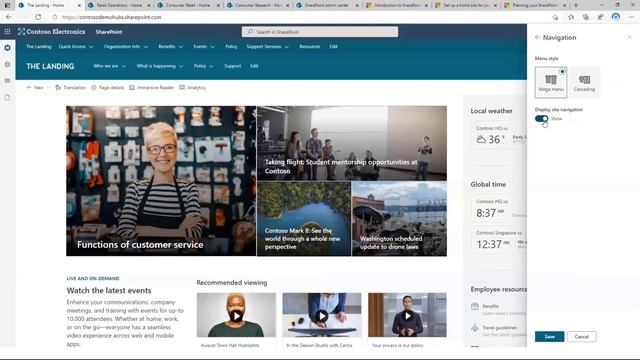Open the browser tab actions menu icon
This screenshot has width=640, height=360.
(7, 5)
